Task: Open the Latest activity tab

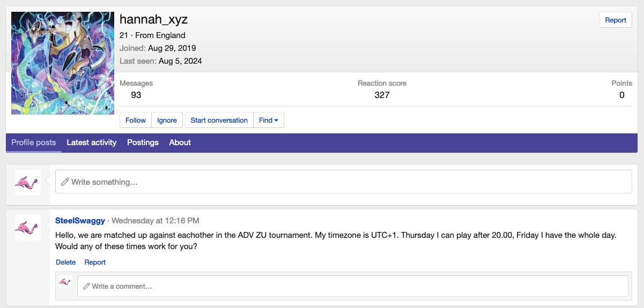Action: 91,142
